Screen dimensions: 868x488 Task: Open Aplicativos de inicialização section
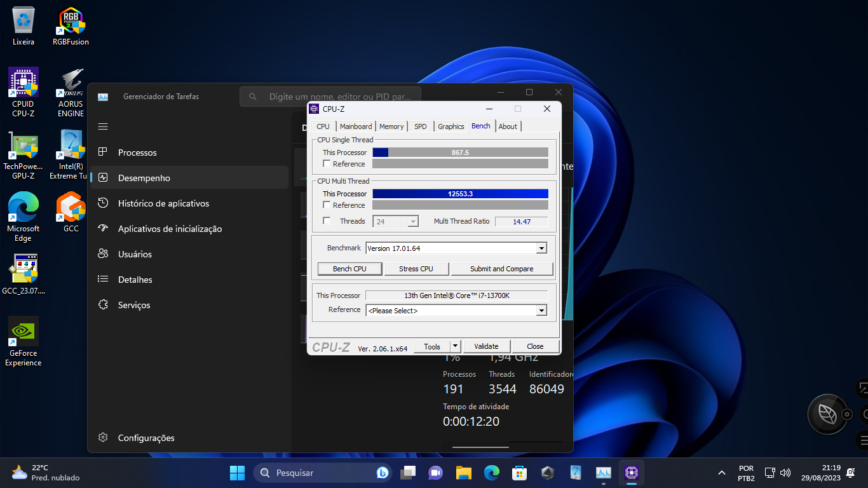[189, 229]
